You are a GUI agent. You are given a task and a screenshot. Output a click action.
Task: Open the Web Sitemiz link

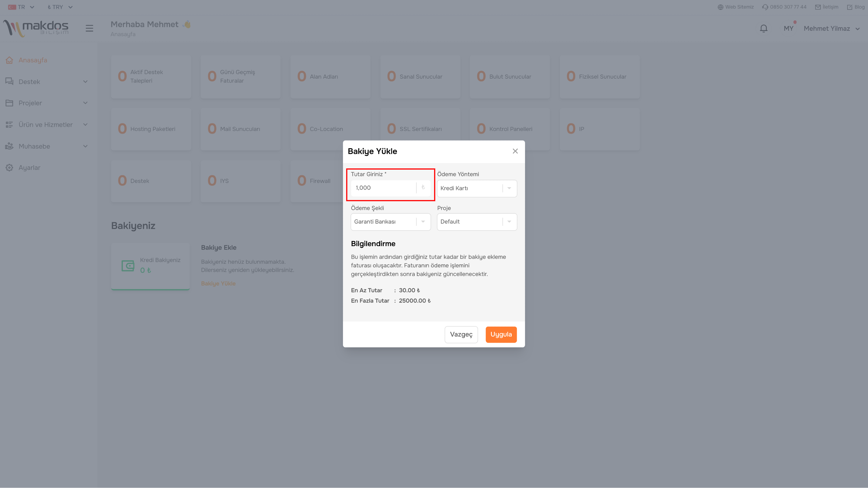point(736,7)
